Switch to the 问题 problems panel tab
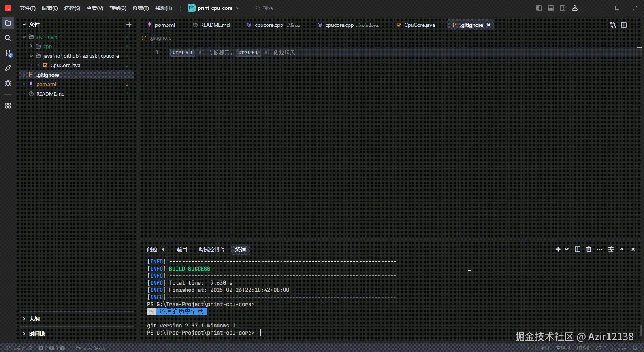The width and height of the screenshot is (644, 352). (x=156, y=249)
